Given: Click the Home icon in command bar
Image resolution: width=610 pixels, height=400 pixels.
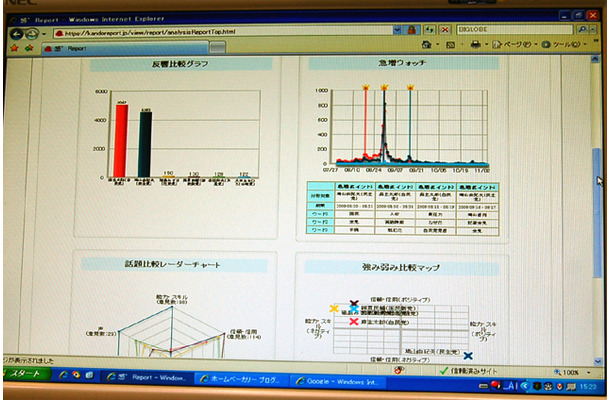Looking at the screenshot, I should 425,45.
